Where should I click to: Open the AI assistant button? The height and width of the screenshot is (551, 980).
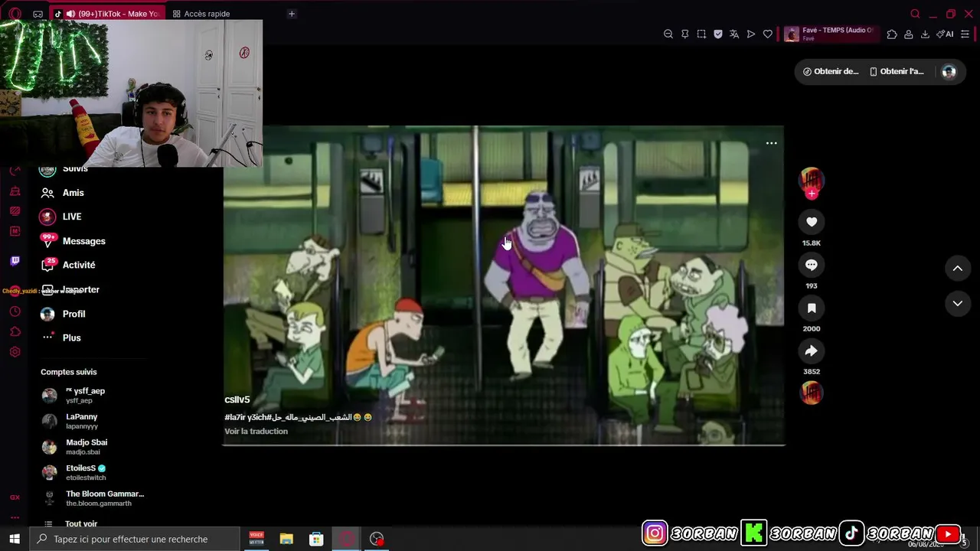[x=945, y=34]
